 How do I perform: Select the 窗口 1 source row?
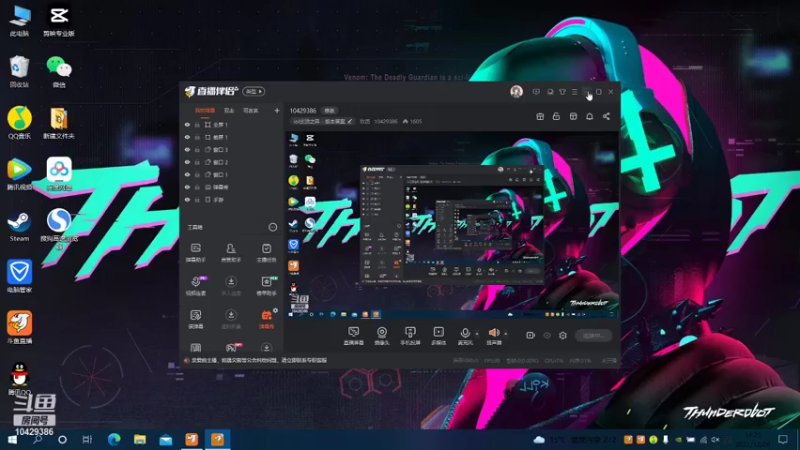pyautogui.click(x=232, y=174)
